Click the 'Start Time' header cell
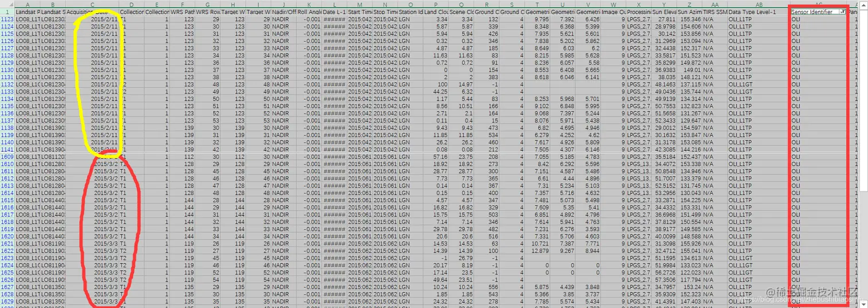Image resolution: width=868 pixels, height=308 pixels. point(359,11)
